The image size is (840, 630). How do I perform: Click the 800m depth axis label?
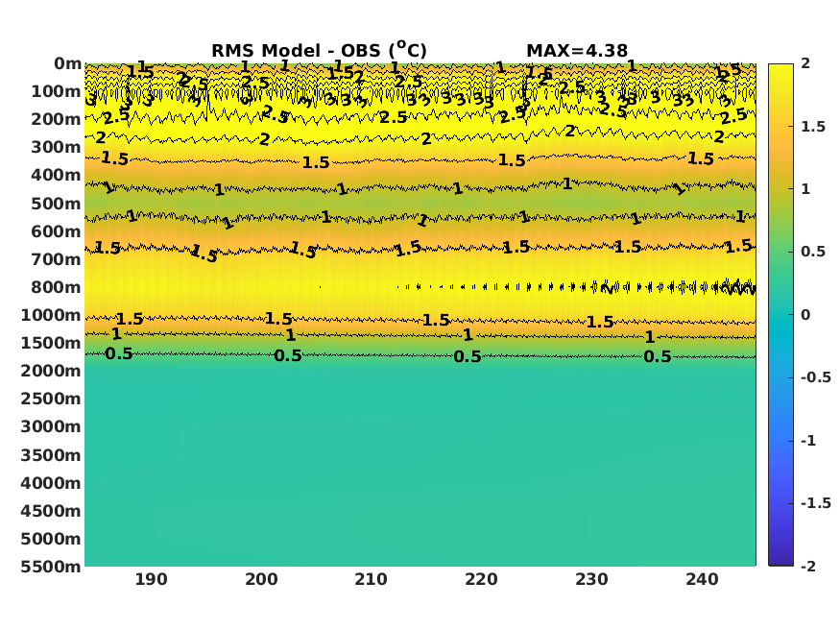57,288
